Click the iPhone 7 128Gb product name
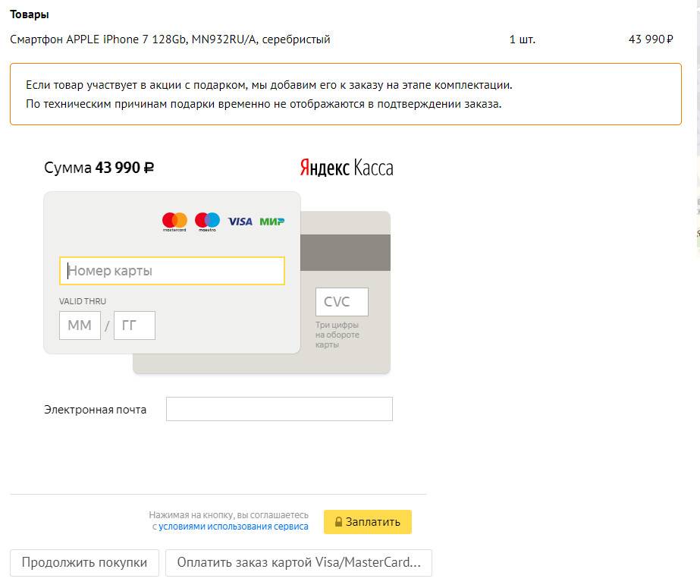 point(170,39)
